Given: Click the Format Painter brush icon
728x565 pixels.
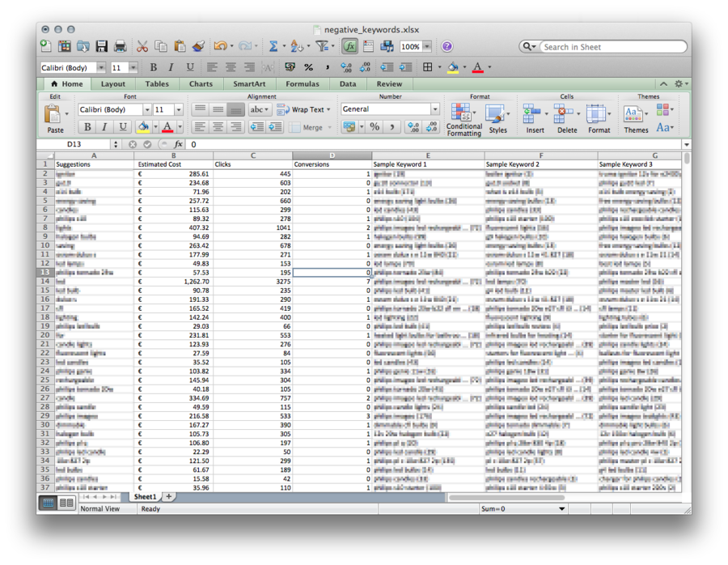Looking at the screenshot, I should click(x=198, y=47).
